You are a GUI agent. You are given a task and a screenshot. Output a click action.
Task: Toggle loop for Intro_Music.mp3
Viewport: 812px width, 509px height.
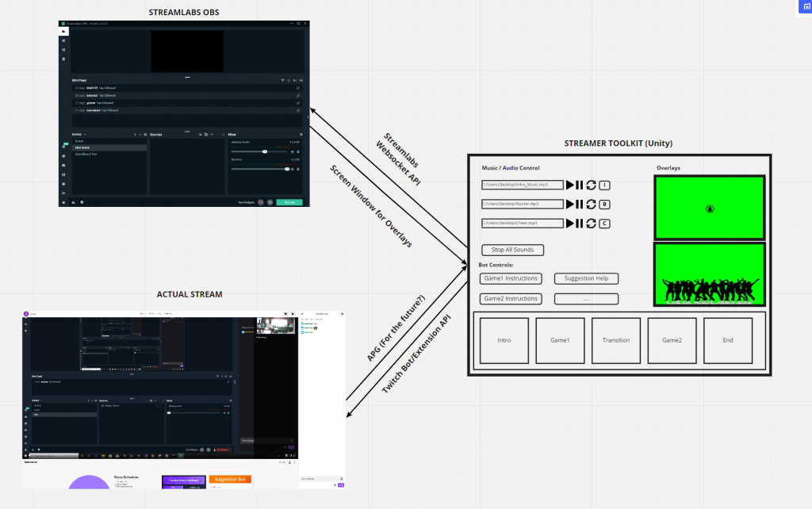(x=591, y=185)
